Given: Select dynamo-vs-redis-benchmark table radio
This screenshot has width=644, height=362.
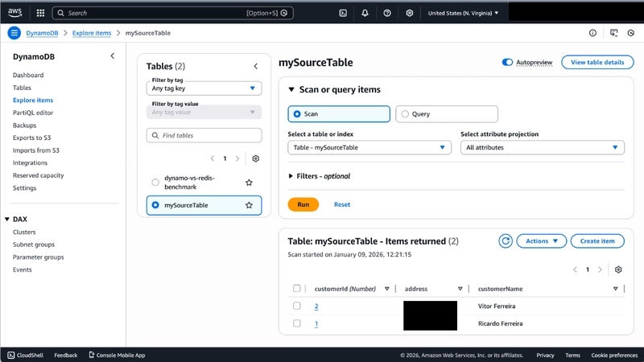Looking at the screenshot, I should coord(155,183).
